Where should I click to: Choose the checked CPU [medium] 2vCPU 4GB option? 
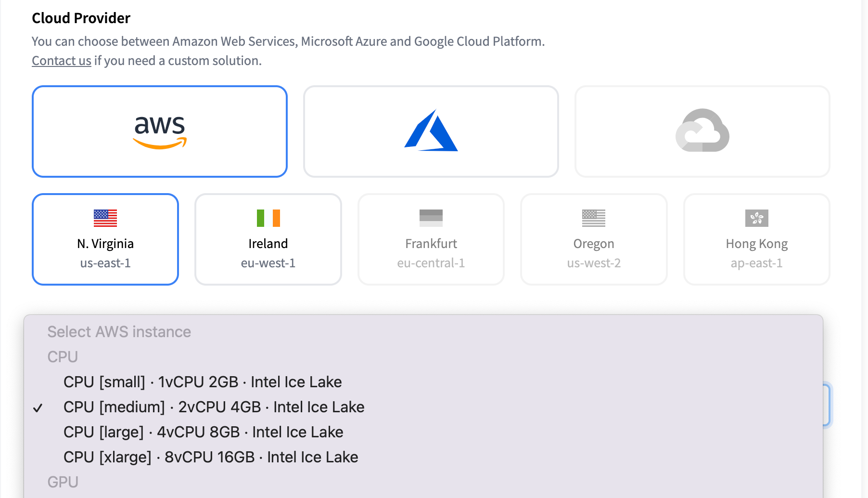214,407
